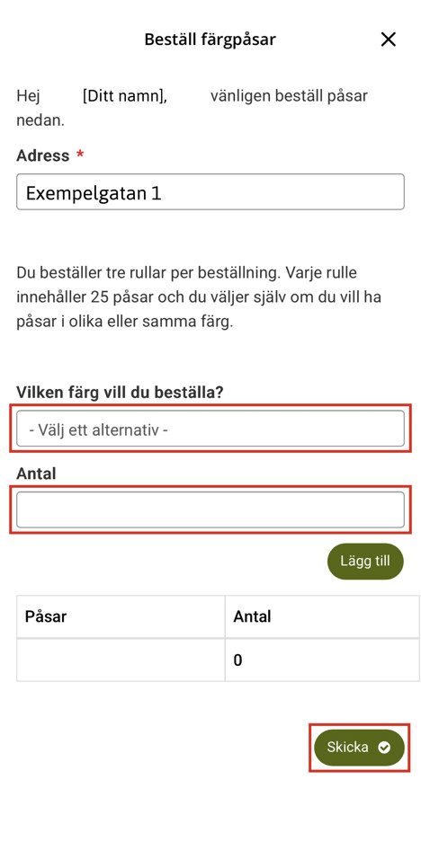Click the Adress field label

tap(42, 155)
